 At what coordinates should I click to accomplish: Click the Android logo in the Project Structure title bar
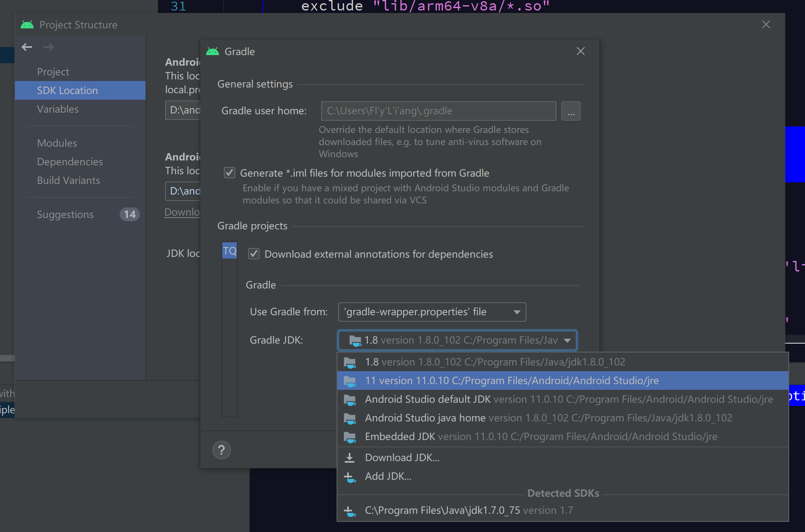[x=27, y=25]
